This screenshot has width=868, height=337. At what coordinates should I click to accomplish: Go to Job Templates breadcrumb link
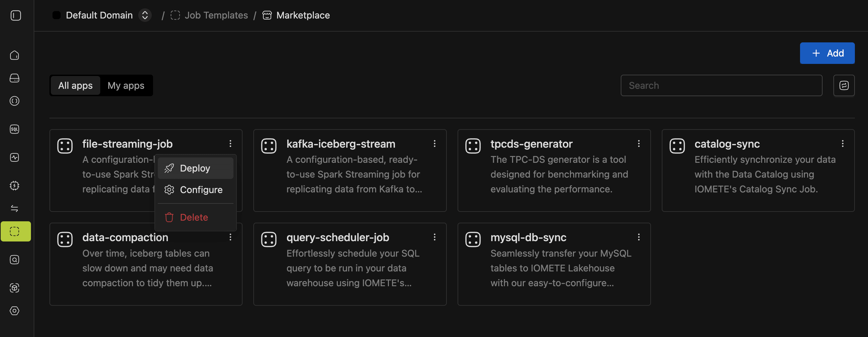(x=216, y=15)
